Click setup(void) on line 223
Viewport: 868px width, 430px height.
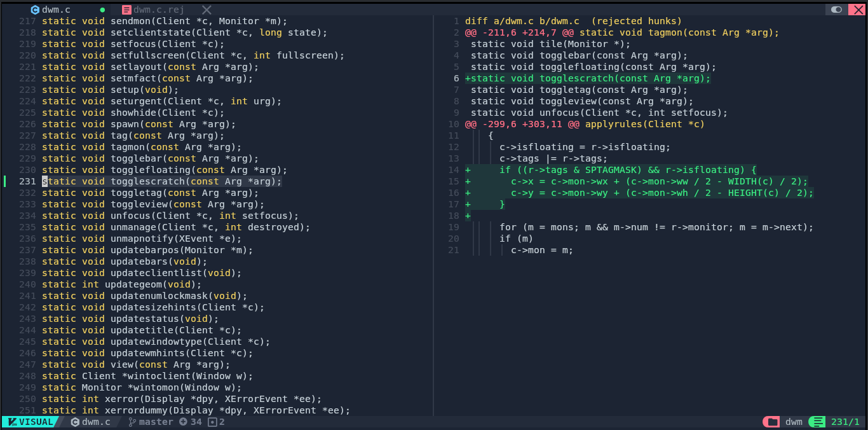[x=145, y=90]
